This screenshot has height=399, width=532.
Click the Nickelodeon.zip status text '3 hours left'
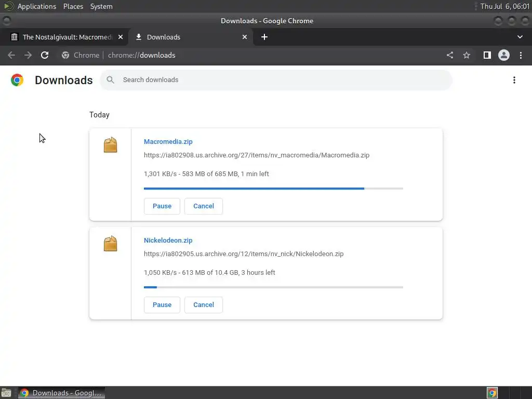258,272
